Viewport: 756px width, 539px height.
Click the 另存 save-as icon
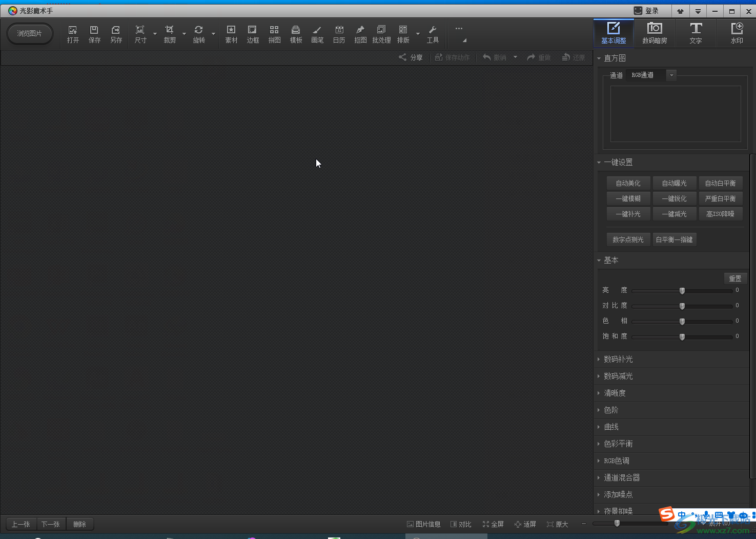[116, 34]
